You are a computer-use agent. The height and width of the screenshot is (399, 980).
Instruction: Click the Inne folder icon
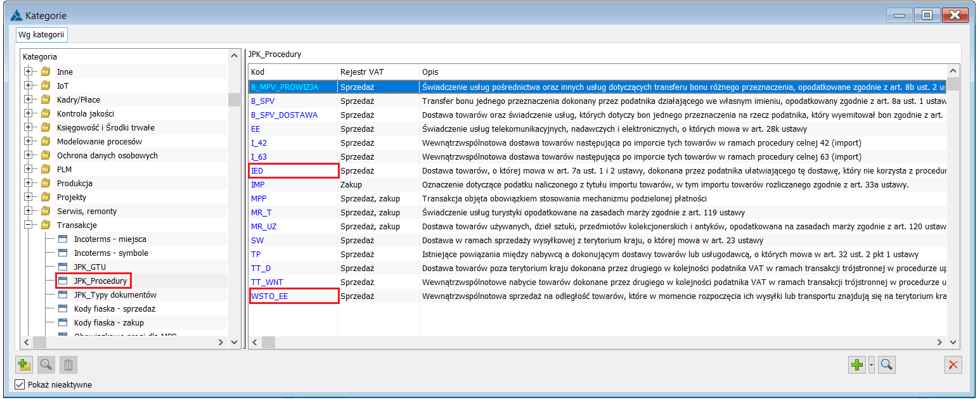tap(46, 72)
